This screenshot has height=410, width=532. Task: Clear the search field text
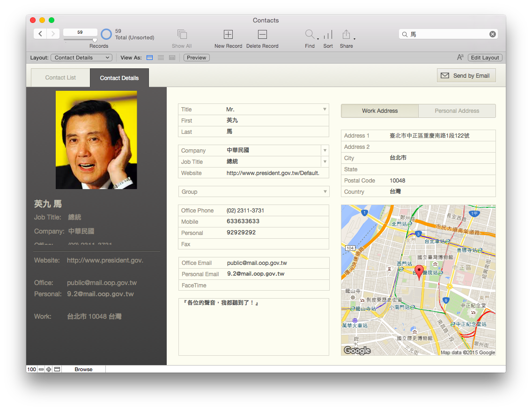(x=492, y=34)
